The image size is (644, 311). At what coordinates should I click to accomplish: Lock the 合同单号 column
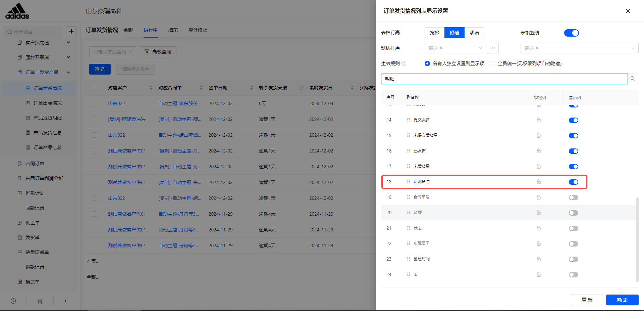[x=539, y=197]
